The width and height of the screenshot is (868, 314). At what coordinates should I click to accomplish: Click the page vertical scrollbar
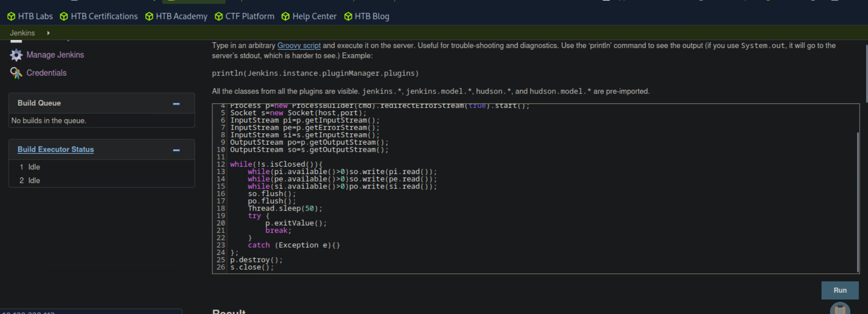point(867,75)
